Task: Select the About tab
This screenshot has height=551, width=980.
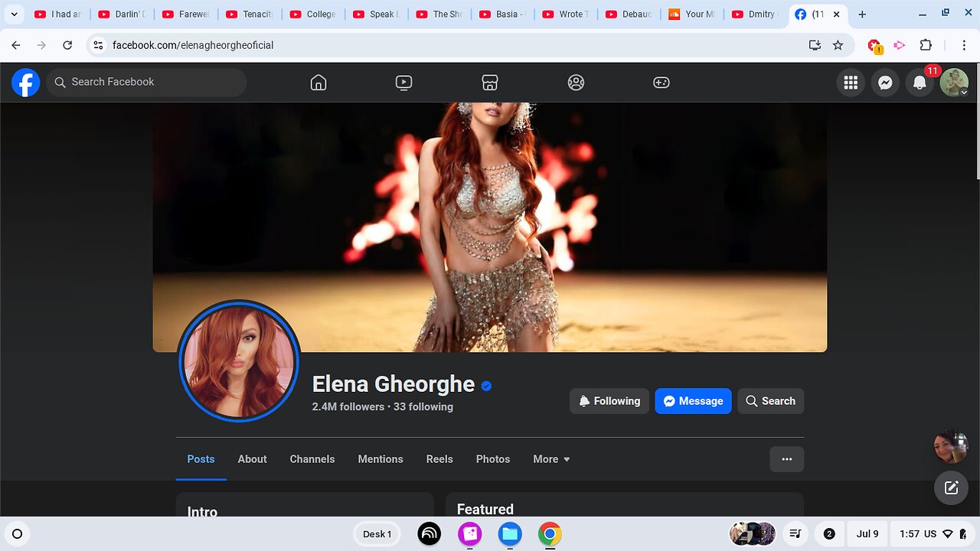Action: pyautogui.click(x=252, y=459)
